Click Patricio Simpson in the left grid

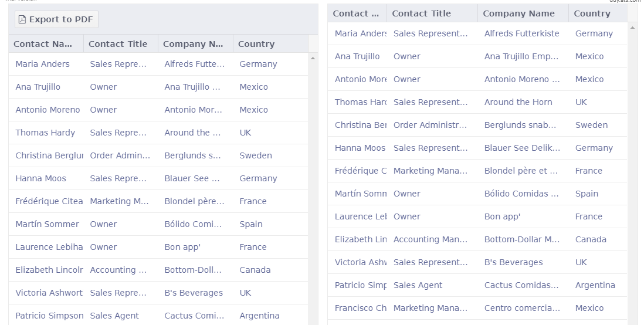click(x=49, y=316)
